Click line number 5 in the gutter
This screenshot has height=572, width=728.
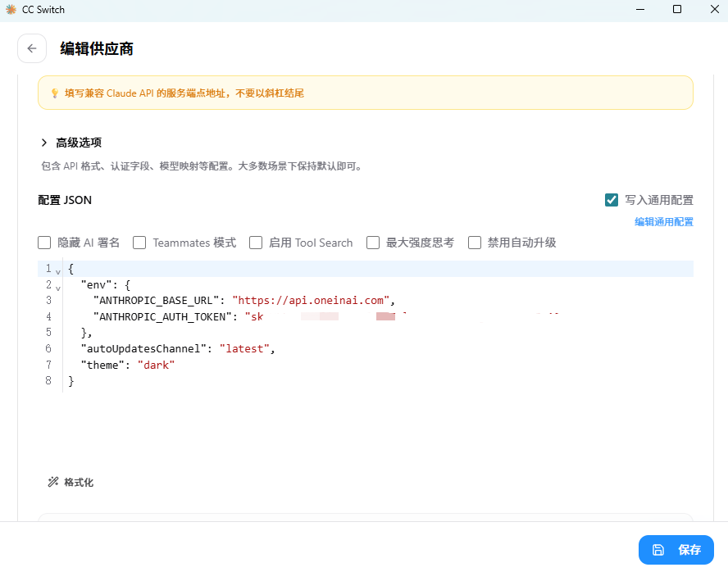48,332
